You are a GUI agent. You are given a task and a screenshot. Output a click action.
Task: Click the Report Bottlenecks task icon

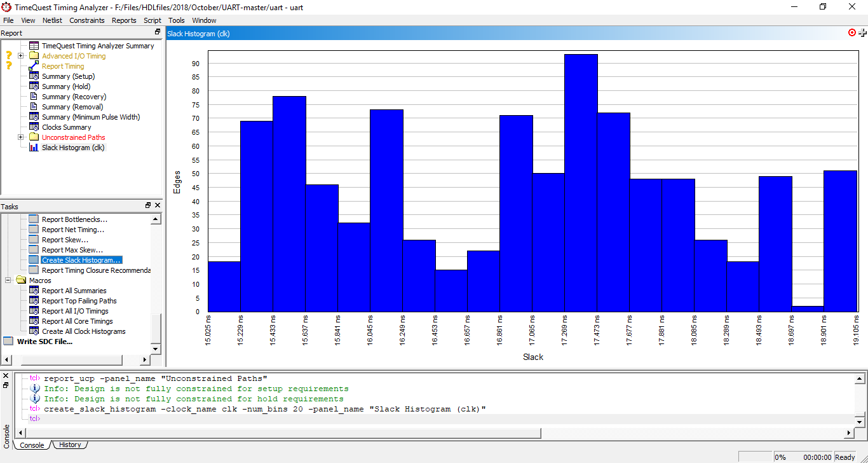point(34,219)
